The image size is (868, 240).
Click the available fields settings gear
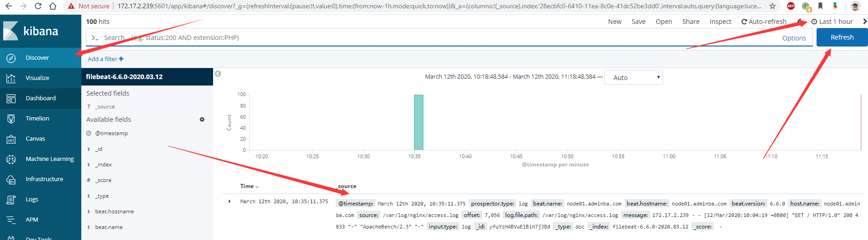[x=202, y=120]
